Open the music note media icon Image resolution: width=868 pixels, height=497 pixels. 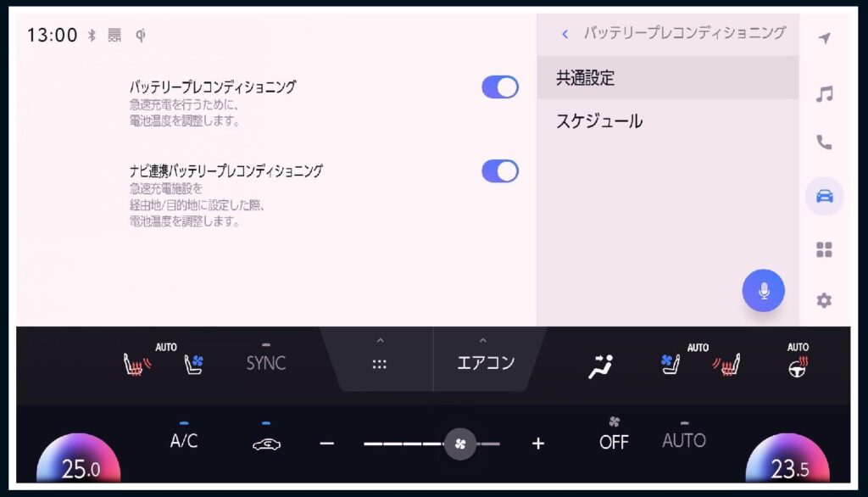(824, 93)
